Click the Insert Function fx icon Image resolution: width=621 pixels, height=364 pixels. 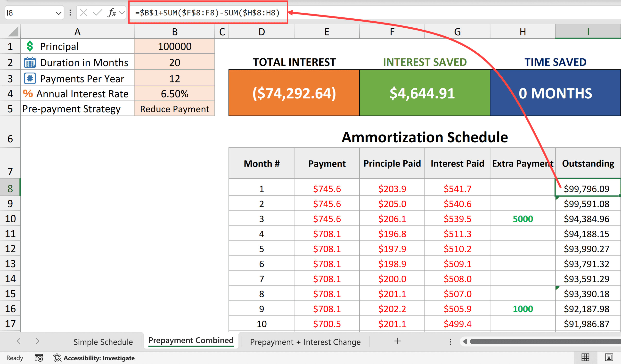112,13
